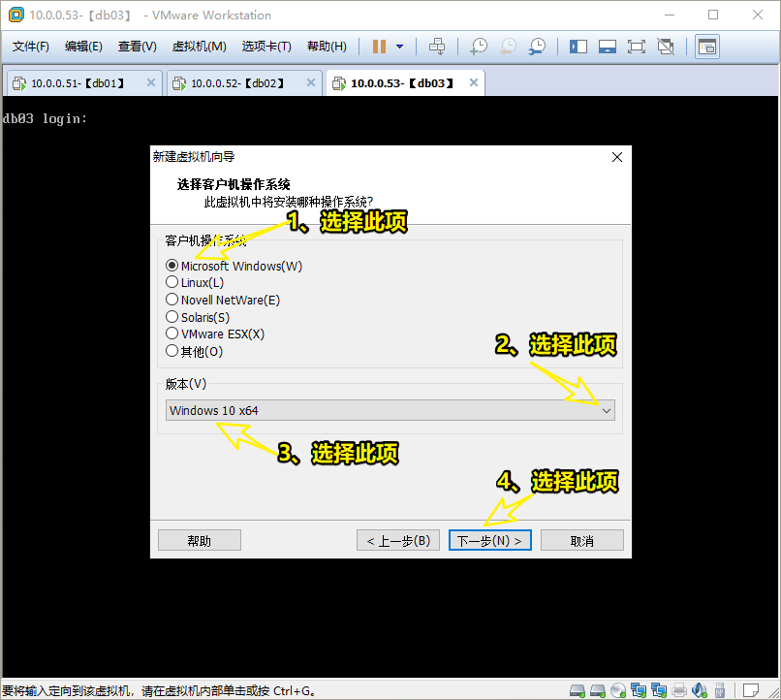Take a snapshot of this virtual machine
The height and width of the screenshot is (700, 781).
pyautogui.click(x=479, y=47)
